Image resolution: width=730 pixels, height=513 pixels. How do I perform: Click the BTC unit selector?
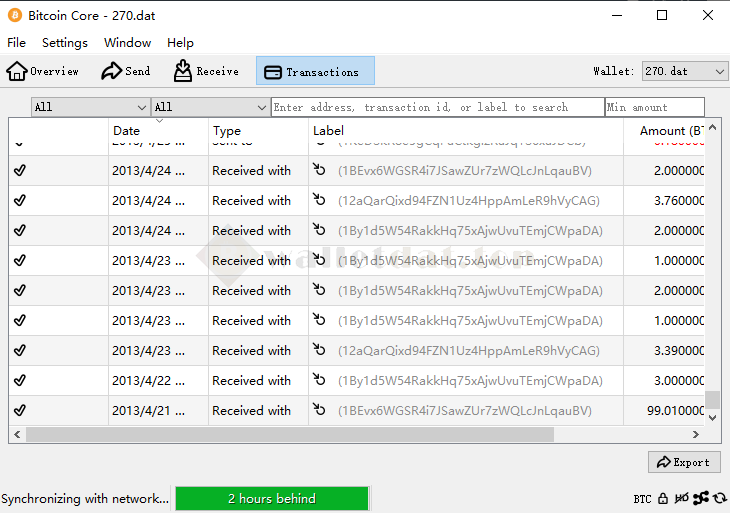pos(642,498)
